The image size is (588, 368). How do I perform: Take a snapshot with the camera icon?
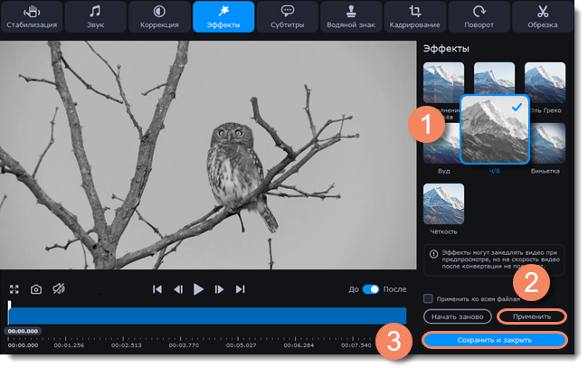(x=36, y=289)
